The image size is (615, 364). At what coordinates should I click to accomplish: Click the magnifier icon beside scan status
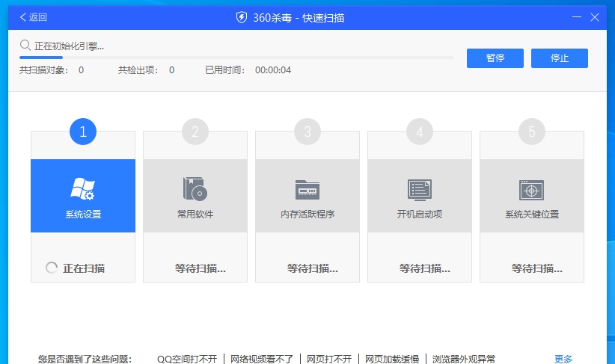(x=25, y=46)
